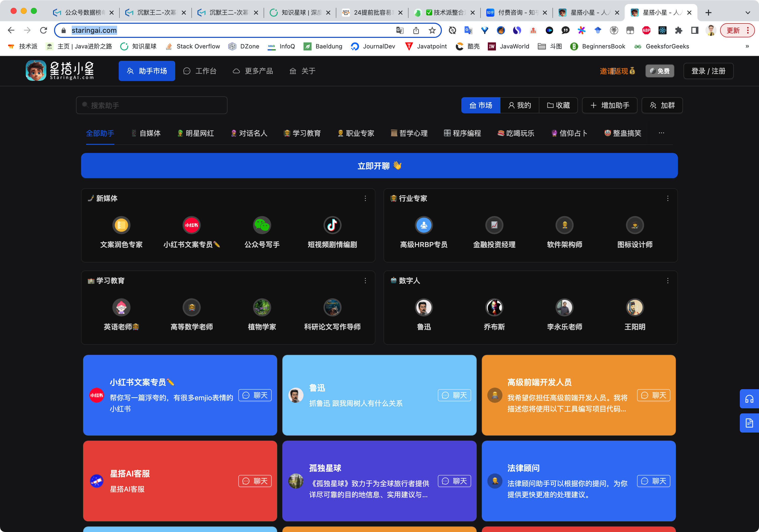The height and width of the screenshot is (532, 759).
Task: Bookmark page with the star icon
Action: click(x=432, y=30)
